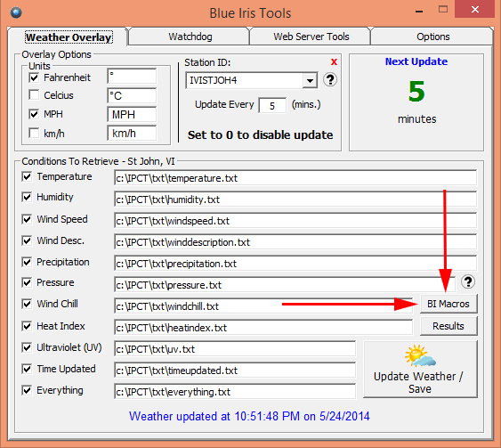The width and height of the screenshot is (501, 448).
Task: Select the Weather Overlay tab
Action: tap(69, 37)
